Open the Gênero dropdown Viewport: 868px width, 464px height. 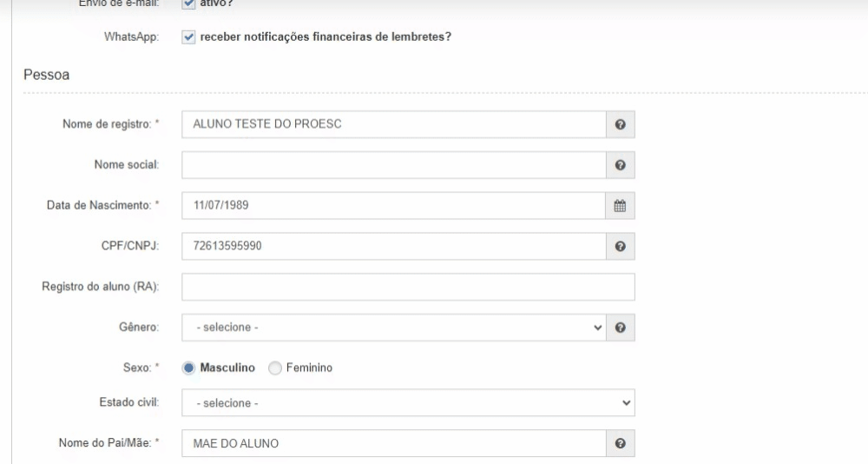[x=393, y=328]
